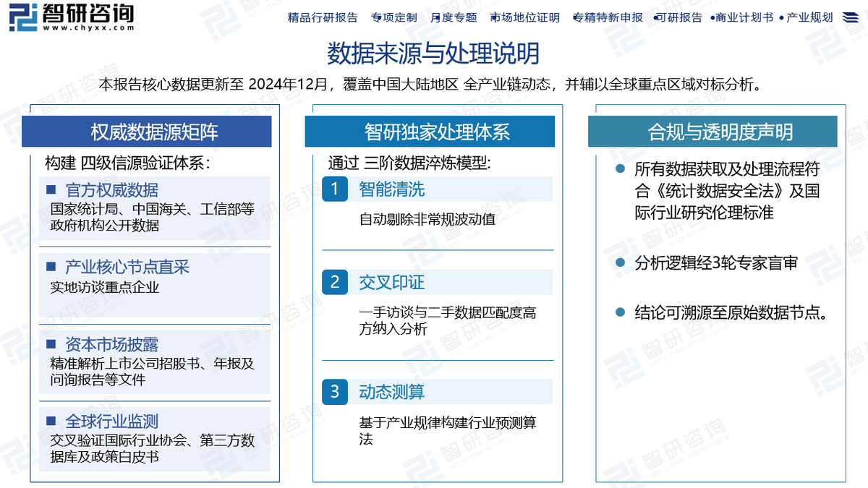Click the square marker before 官方权威数据
This screenshot has width=868, height=488.
click(x=50, y=190)
